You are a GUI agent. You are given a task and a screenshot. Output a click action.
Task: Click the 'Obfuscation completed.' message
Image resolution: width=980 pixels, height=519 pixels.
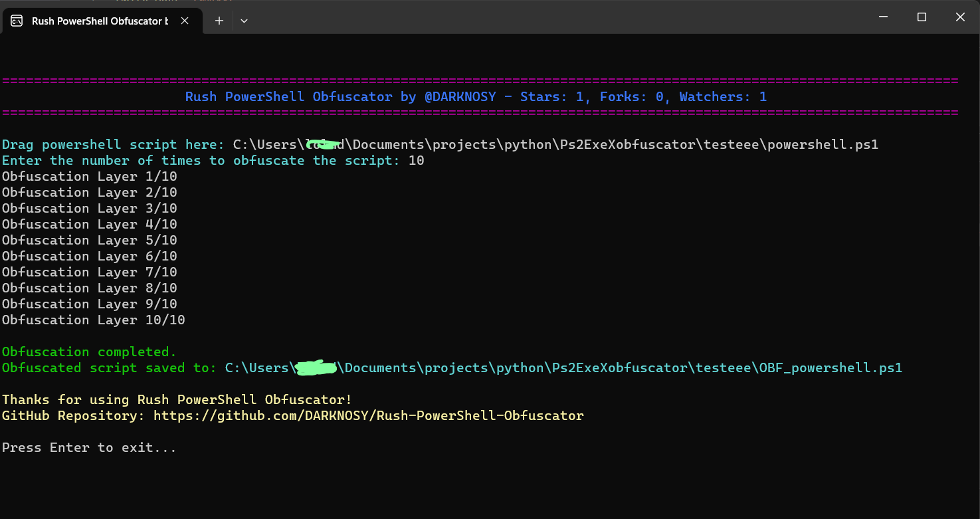pyautogui.click(x=90, y=352)
